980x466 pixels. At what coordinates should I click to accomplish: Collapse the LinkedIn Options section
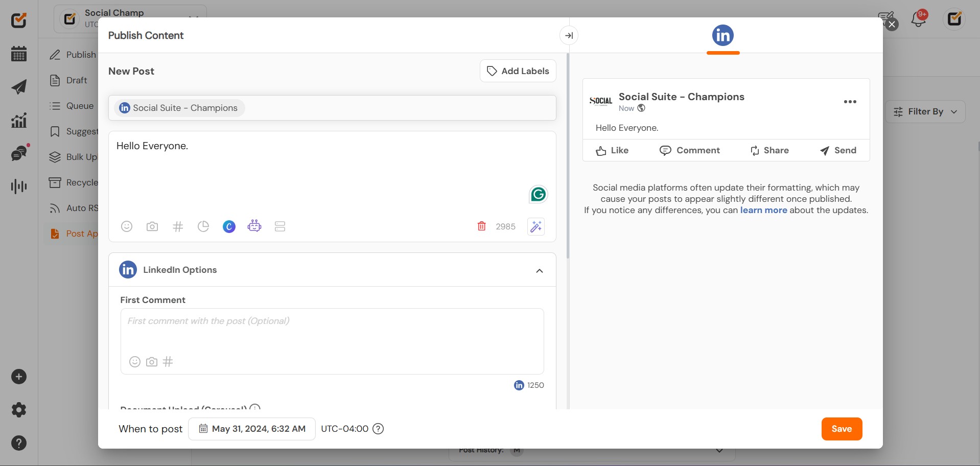click(539, 270)
